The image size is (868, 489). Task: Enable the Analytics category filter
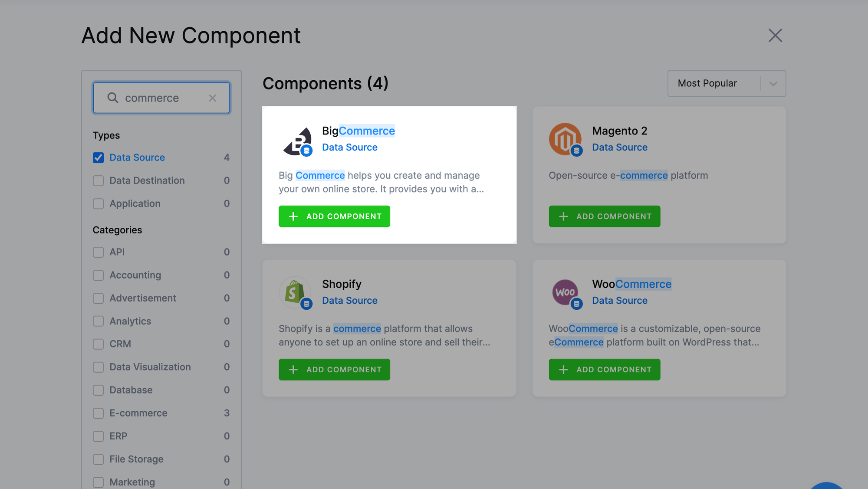(98, 321)
